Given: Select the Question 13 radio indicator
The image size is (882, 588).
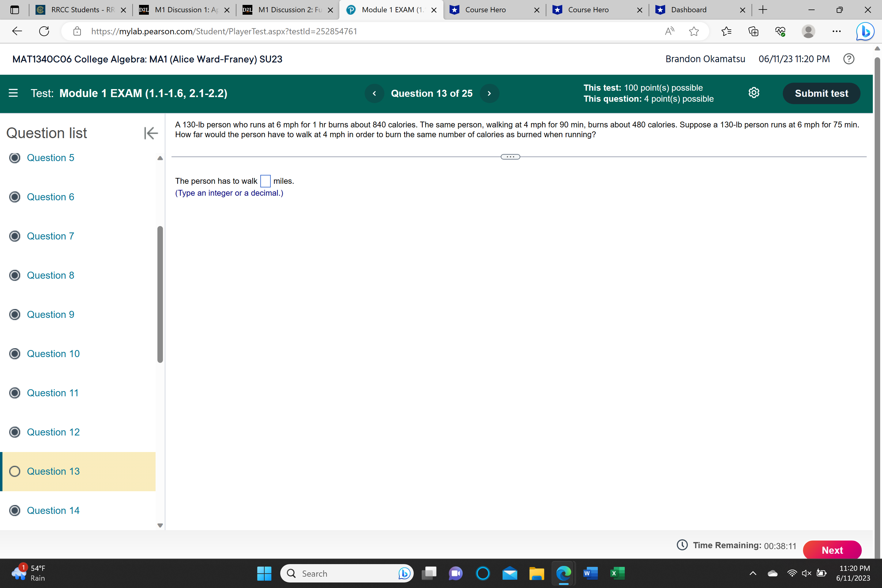Looking at the screenshot, I should 15,471.
